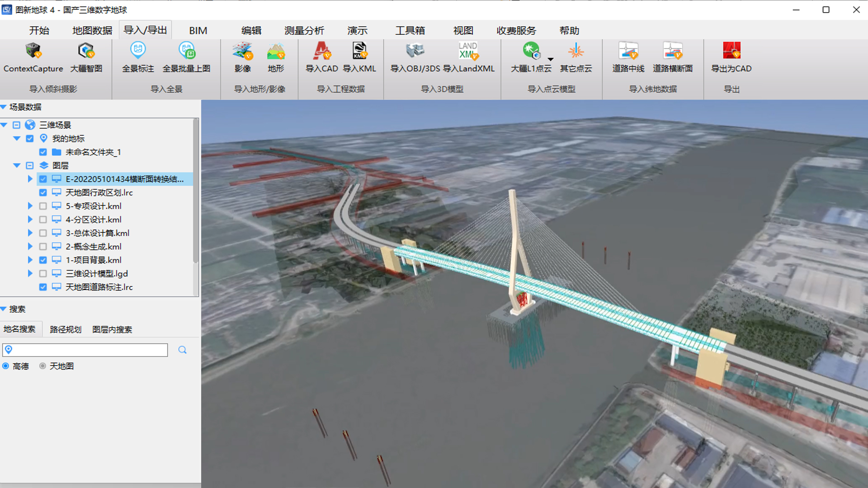Select the 天地图 radio button
This screenshot has width=868, height=488.
pyautogui.click(x=42, y=366)
